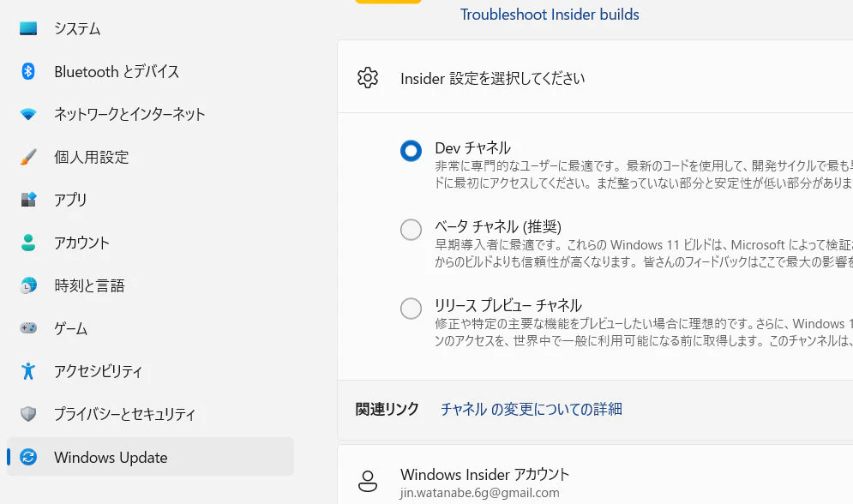
Task: Collapse the Insider 設定を選択してください section
Action: (595, 76)
